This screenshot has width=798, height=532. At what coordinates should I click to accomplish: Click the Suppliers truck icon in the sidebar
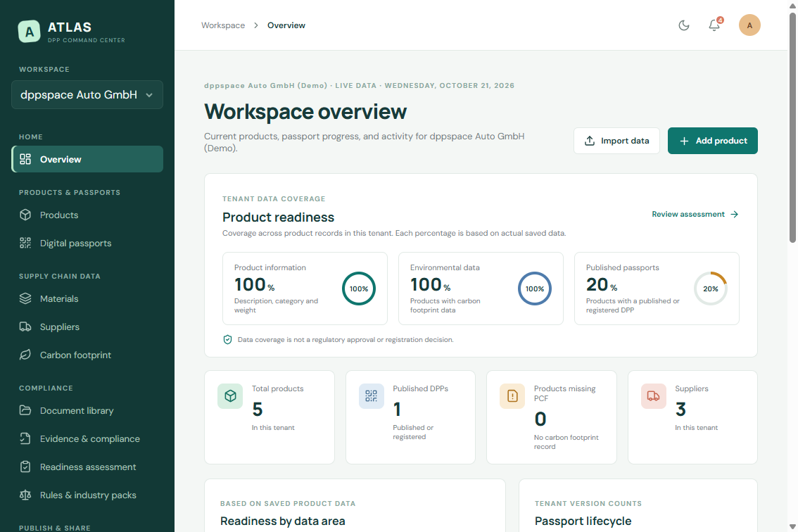point(25,327)
